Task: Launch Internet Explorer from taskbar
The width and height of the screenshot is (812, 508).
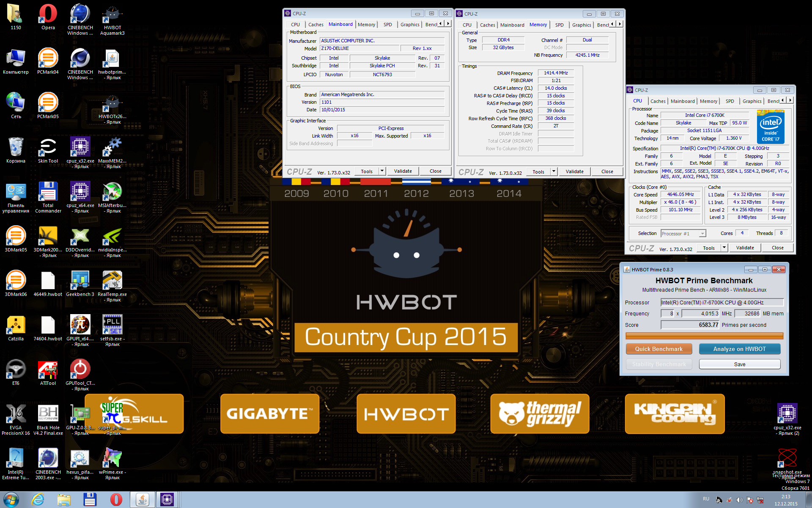Action: [x=38, y=500]
